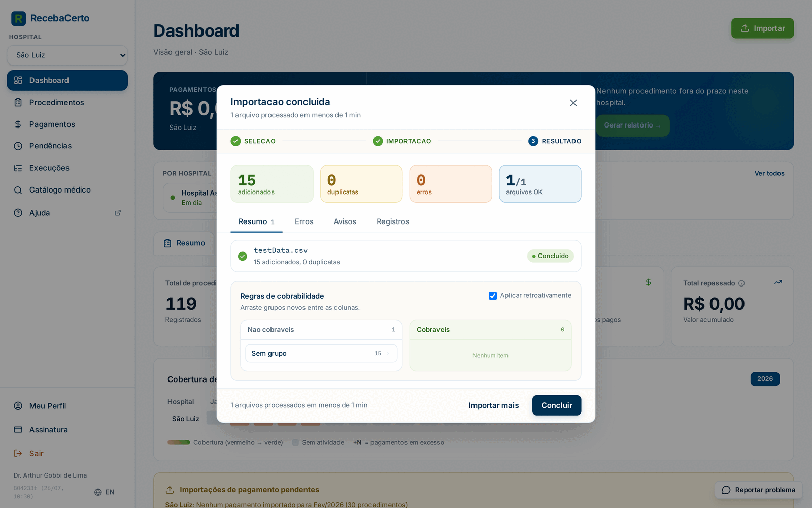
Task: Click Gerar relatório button
Action: pyautogui.click(x=633, y=125)
